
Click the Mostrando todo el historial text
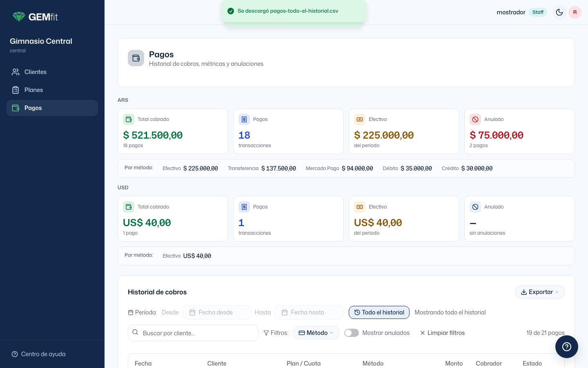point(450,312)
